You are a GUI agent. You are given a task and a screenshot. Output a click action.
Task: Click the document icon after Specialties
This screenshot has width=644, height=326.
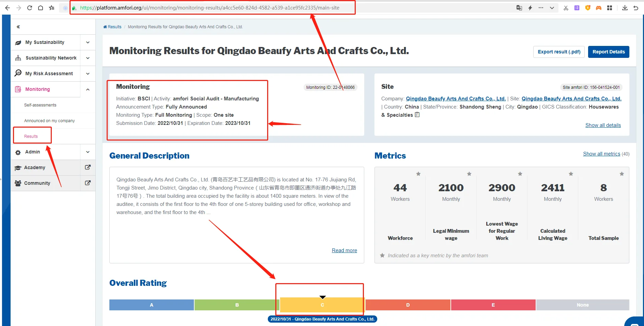(x=417, y=115)
